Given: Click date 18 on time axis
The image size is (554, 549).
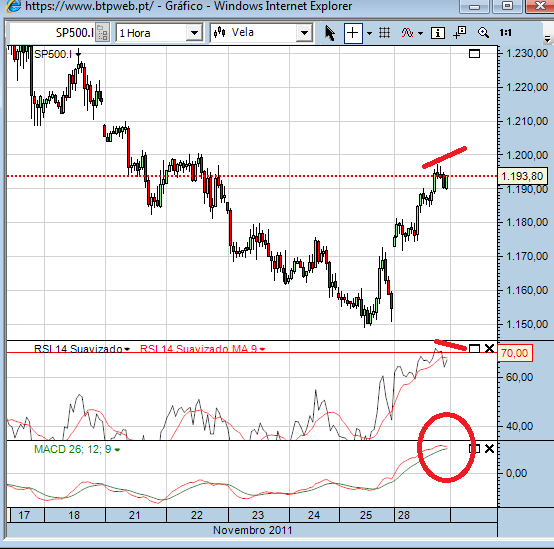Looking at the screenshot, I should point(74,515).
